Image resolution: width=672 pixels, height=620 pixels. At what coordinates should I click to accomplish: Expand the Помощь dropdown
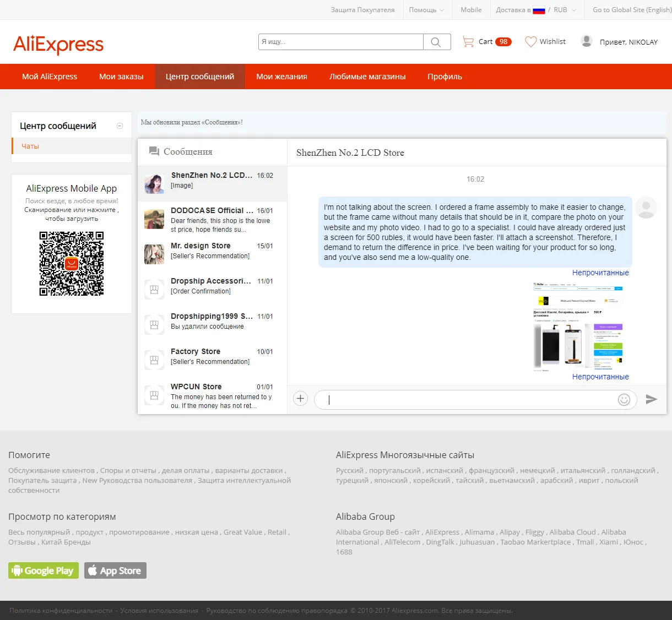click(426, 10)
